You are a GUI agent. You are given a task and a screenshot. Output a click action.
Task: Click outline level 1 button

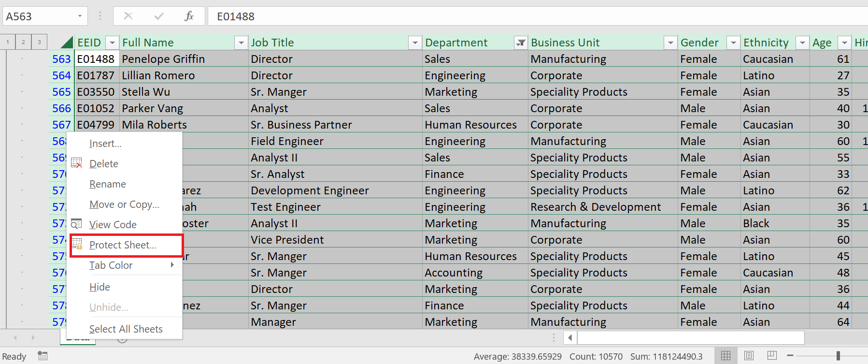pyautogui.click(x=8, y=42)
